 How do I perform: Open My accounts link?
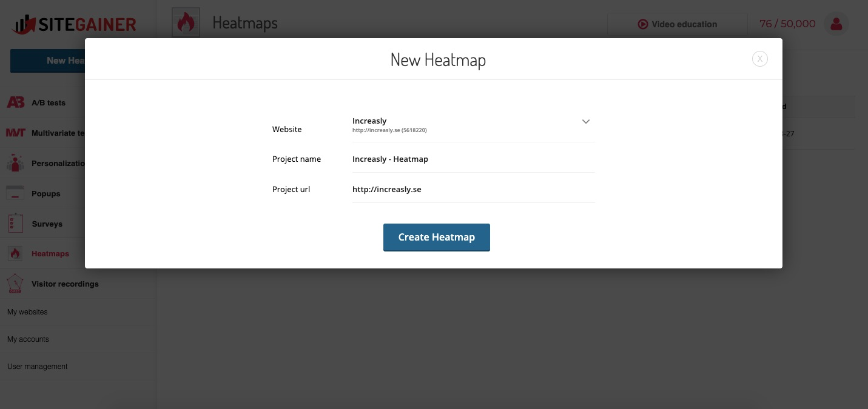(28, 339)
